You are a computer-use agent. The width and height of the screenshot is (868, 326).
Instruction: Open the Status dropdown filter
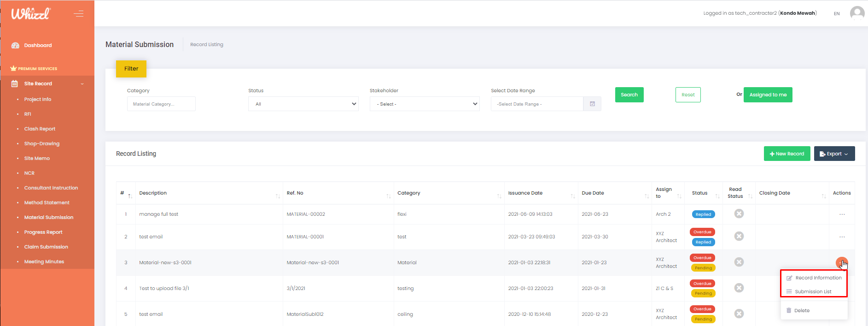[x=303, y=104]
